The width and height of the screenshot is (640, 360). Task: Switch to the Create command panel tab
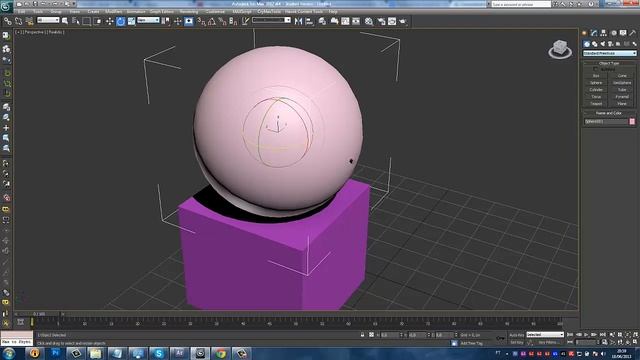coord(584,33)
